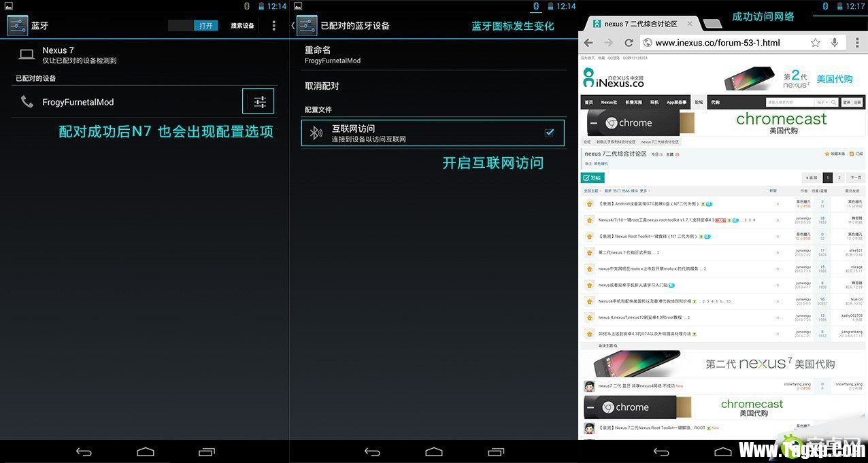Close the nexus 7 二代综合讨论区 tab

pyautogui.click(x=689, y=24)
